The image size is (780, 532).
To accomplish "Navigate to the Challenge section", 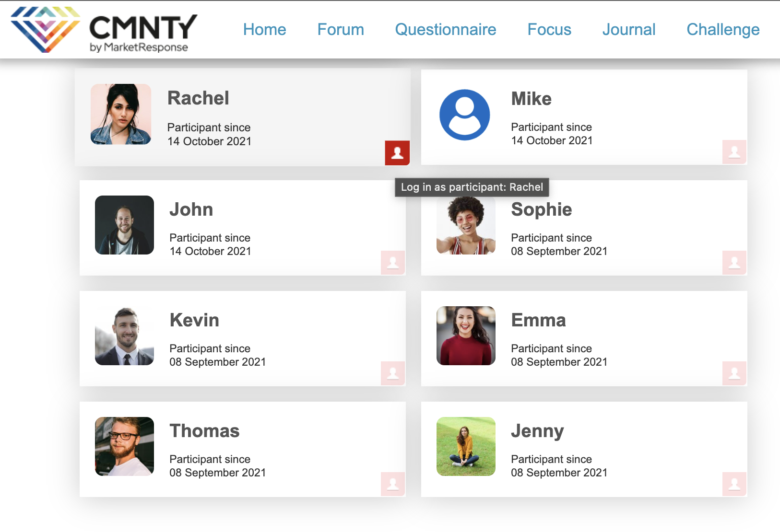I will click(x=723, y=30).
